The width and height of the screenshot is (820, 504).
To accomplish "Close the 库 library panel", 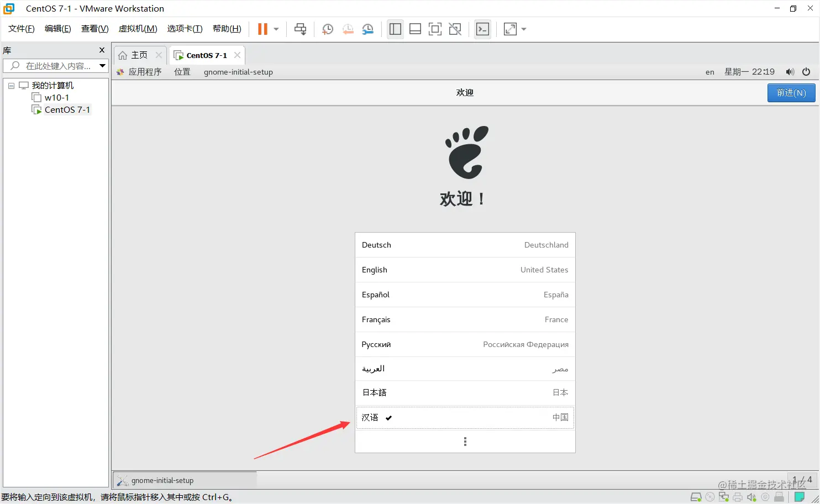I will click(x=102, y=50).
